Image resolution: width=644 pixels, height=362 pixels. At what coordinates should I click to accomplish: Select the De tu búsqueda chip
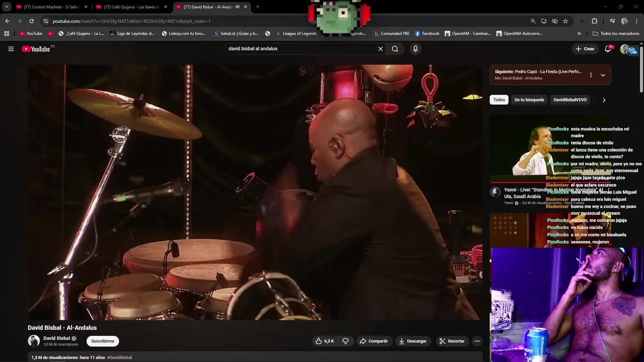coord(529,100)
